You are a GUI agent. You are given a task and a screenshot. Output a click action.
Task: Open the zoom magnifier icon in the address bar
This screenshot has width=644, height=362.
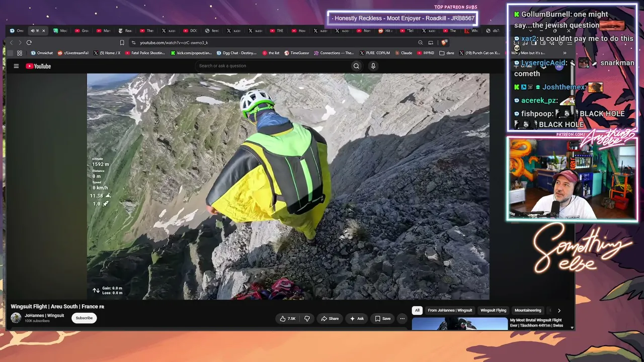pos(420,43)
